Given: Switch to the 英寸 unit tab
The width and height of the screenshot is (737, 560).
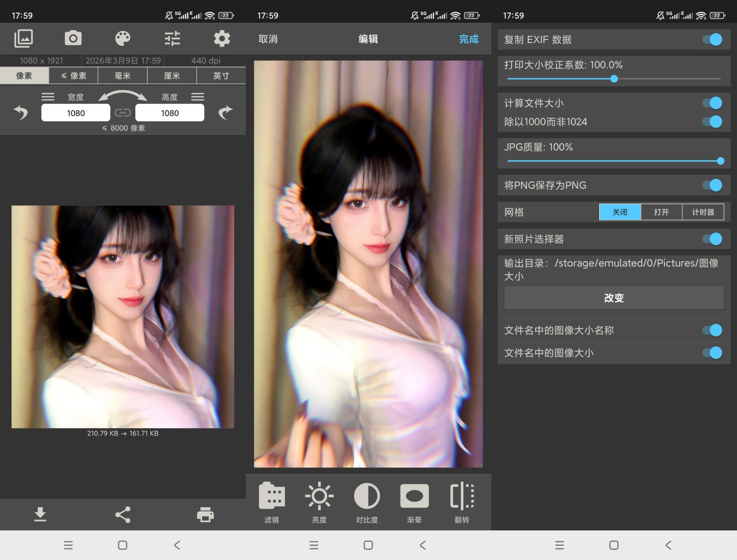Looking at the screenshot, I should (221, 76).
